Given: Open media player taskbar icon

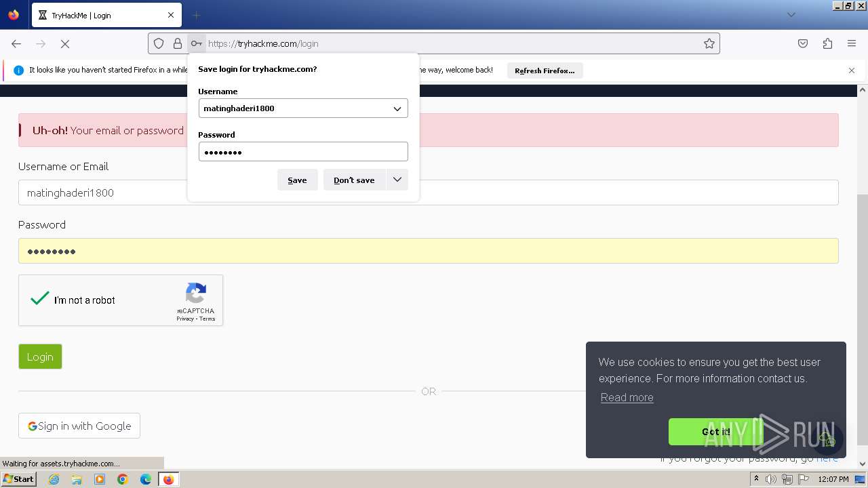Looking at the screenshot, I should 100,479.
